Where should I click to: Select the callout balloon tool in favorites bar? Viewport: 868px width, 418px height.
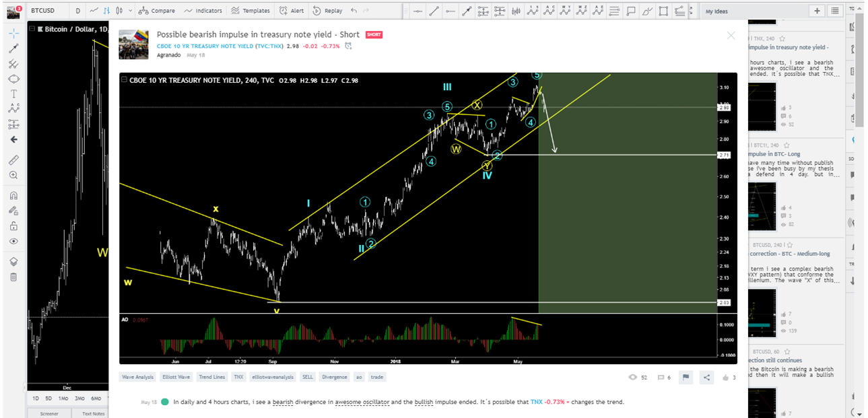pos(631,11)
